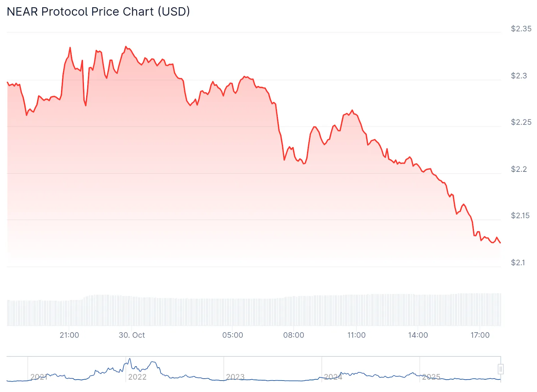Select 2022 in the bottom navigator
537x392 pixels.
click(x=137, y=377)
